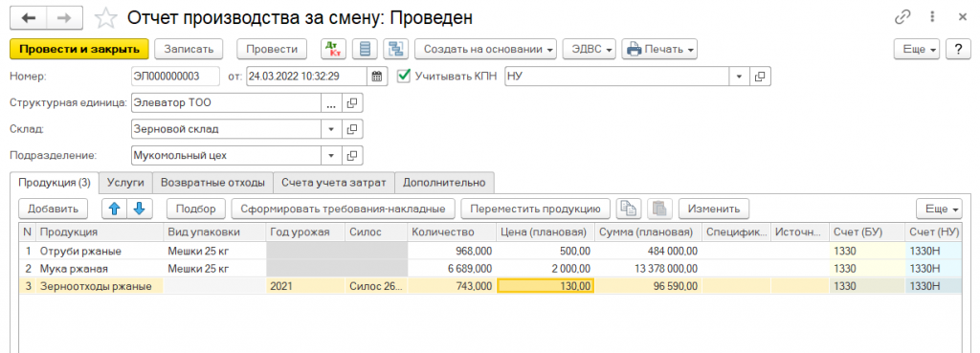Screen dimensions: 980x353
Task: Expand the НУ combo box list
Action: (739, 77)
